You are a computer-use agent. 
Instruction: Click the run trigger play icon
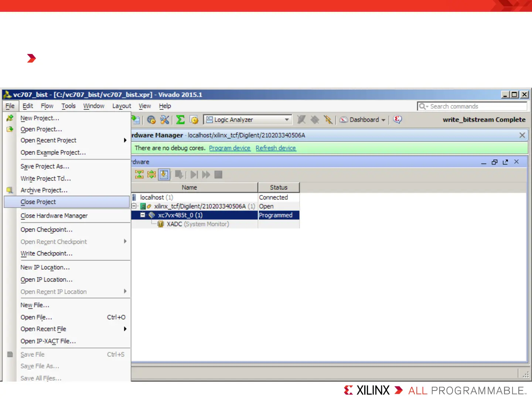(194, 174)
